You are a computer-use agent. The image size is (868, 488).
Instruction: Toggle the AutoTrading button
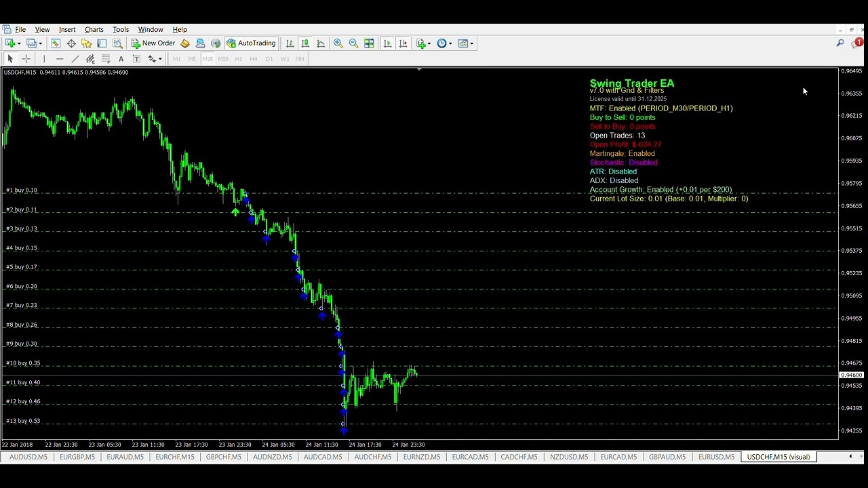click(251, 43)
